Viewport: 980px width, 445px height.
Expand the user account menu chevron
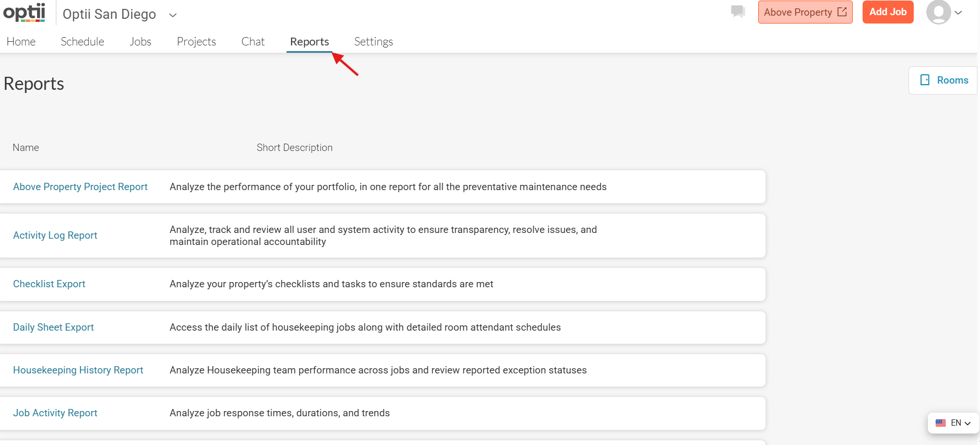click(x=958, y=13)
